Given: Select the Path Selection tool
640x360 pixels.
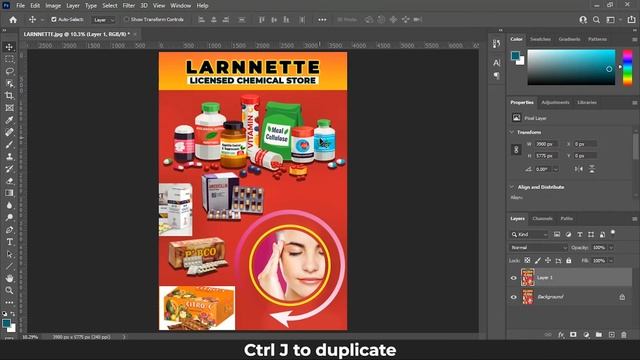Looking at the screenshot, I should [x=9, y=254].
